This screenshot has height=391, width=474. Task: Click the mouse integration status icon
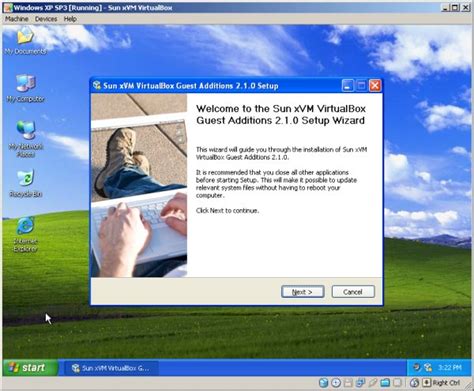[x=414, y=383]
